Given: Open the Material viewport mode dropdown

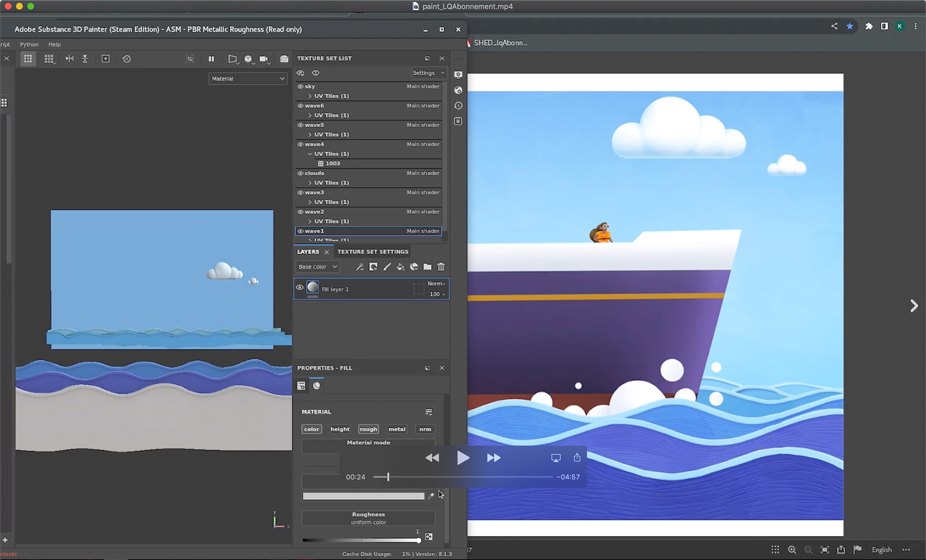Looking at the screenshot, I should (248, 79).
